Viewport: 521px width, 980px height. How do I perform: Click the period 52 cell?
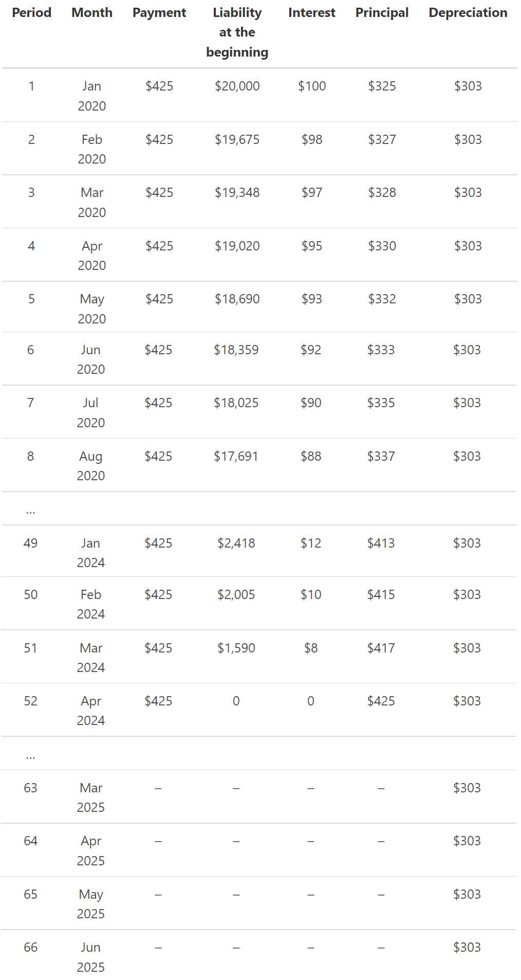[x=31, y=701]
